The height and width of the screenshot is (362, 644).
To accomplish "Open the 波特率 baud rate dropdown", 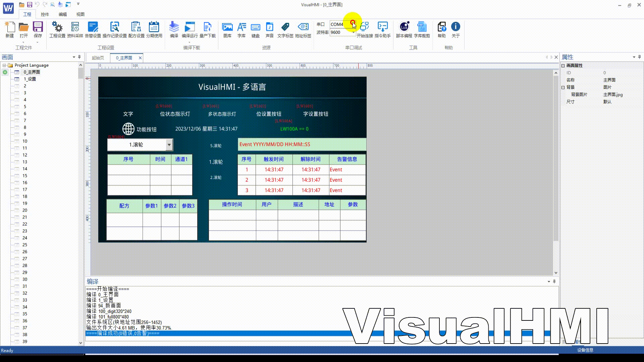I will coord(353,33).
